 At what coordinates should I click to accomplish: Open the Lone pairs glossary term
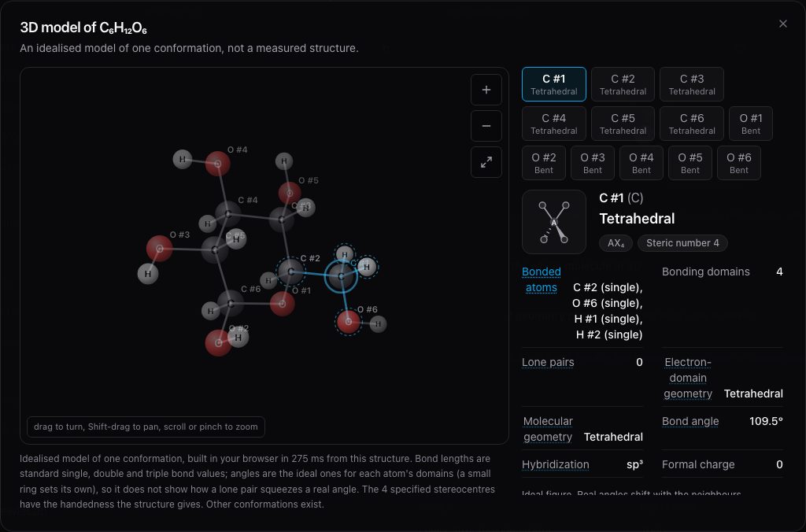point(548,362)
